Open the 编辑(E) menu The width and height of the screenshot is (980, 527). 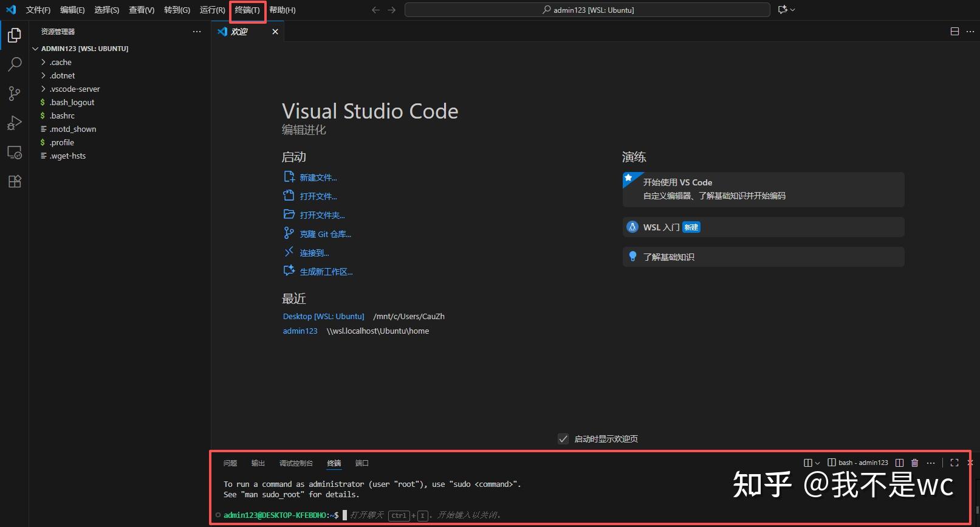(x=72, y=10)
